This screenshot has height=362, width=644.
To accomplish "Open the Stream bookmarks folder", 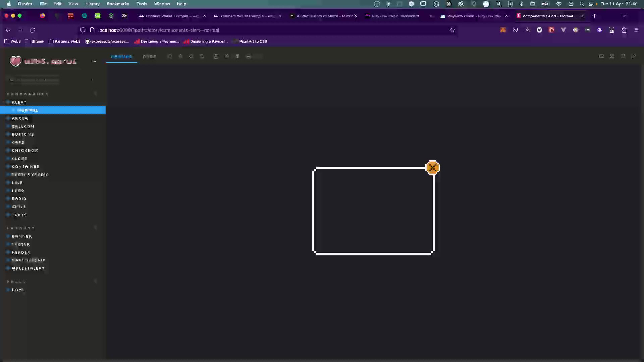I will (x=35, y=41).
